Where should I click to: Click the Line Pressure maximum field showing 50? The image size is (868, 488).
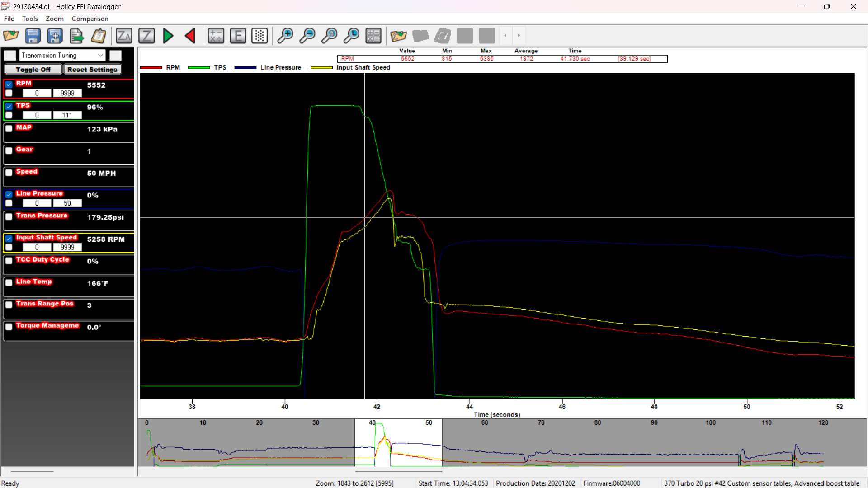pos(67,203)
